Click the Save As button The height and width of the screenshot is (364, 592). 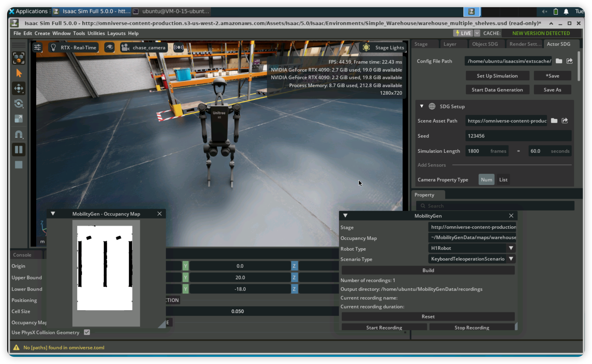click(552, 90)
